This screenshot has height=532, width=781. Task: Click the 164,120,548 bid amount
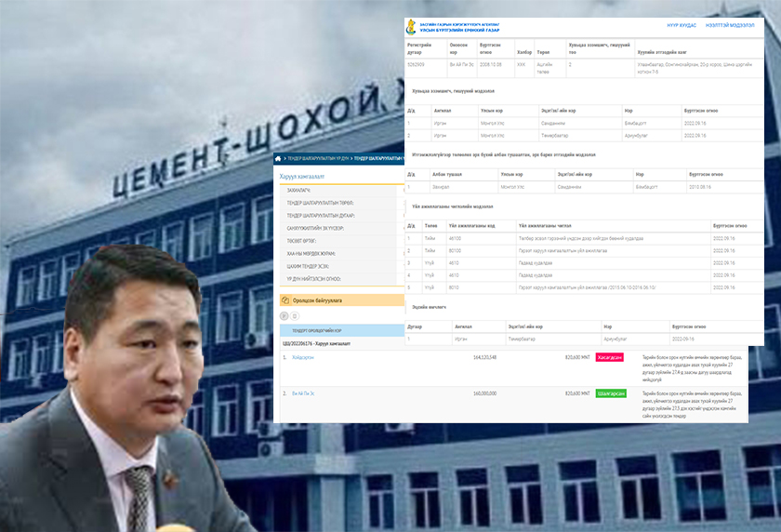point(484,358)
